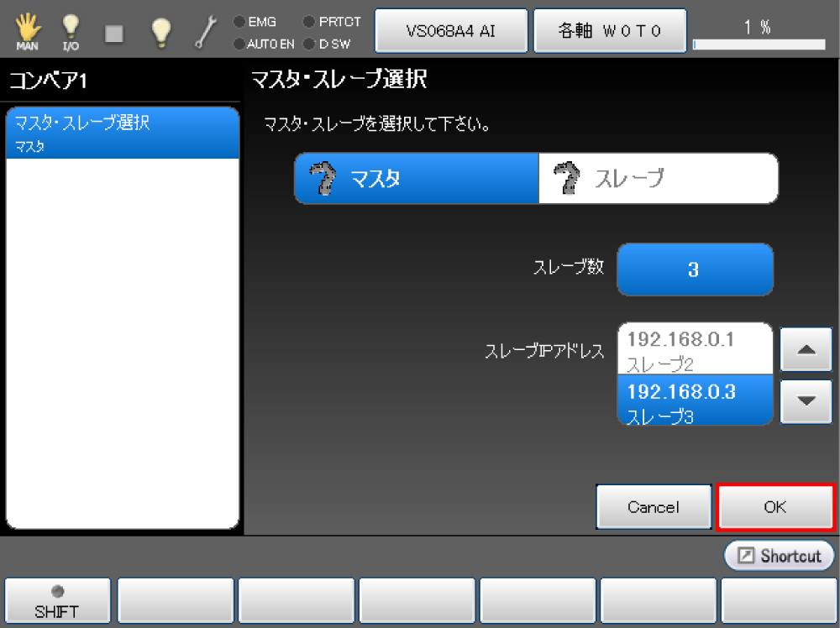Select the マスタ option
The image size is (840, 628).
tap(417, 178)
